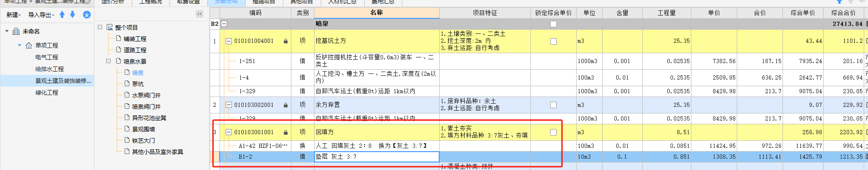Click the 项目特征 column header
Screen dimensions: 868x170
(485, 13)
